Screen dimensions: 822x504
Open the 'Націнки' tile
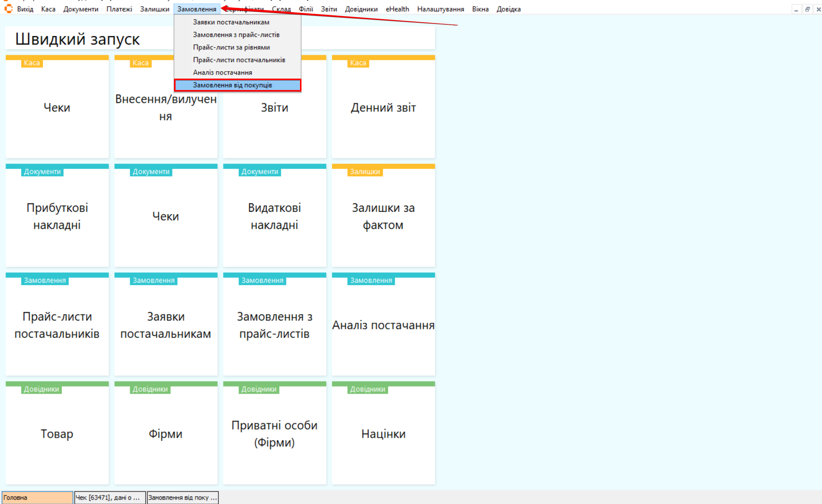(383, 433)
